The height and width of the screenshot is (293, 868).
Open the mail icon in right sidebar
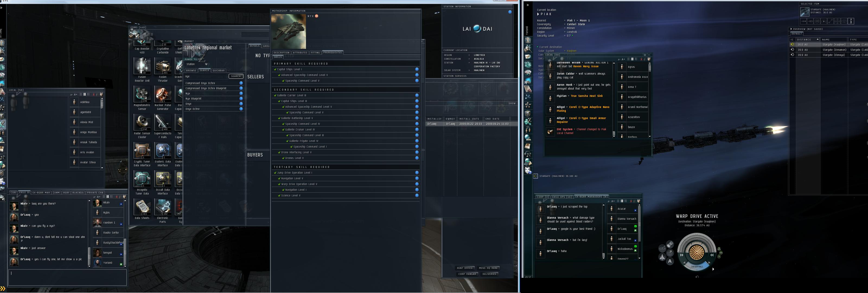point(528,56)
